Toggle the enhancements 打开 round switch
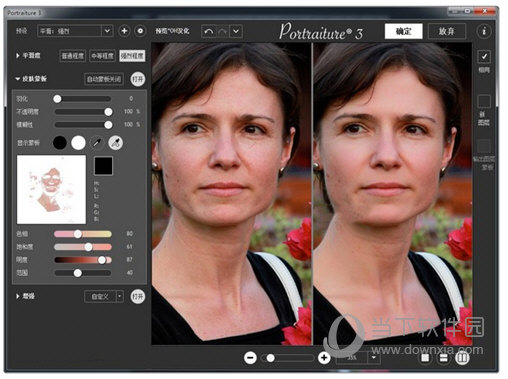 pyautogui.click(x=138, y=296)
